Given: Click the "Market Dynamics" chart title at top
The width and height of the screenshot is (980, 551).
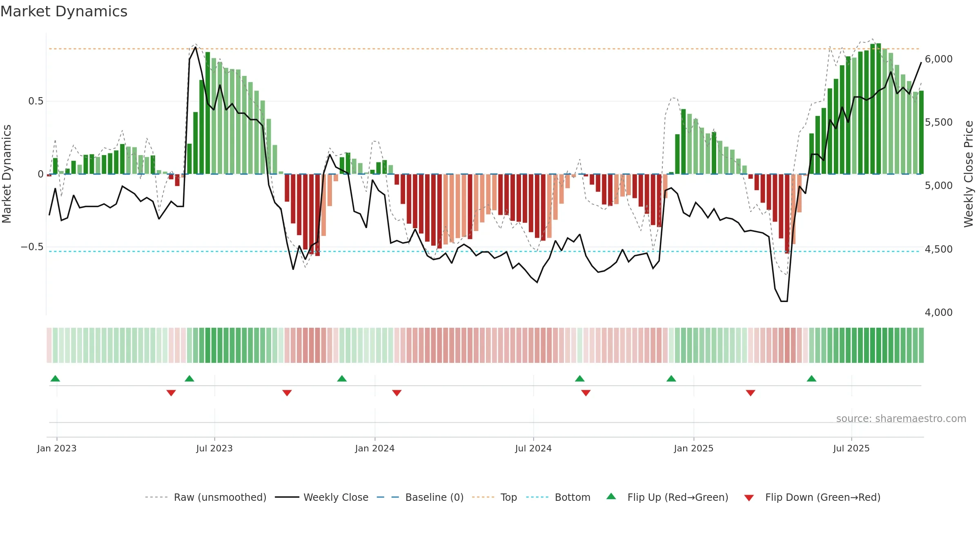Looking at the screenshot, I should (64, 11).
